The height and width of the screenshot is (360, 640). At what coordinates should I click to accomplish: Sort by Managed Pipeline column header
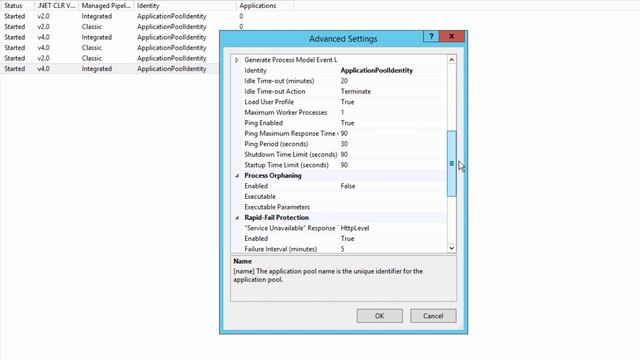[x=106, y=6]
